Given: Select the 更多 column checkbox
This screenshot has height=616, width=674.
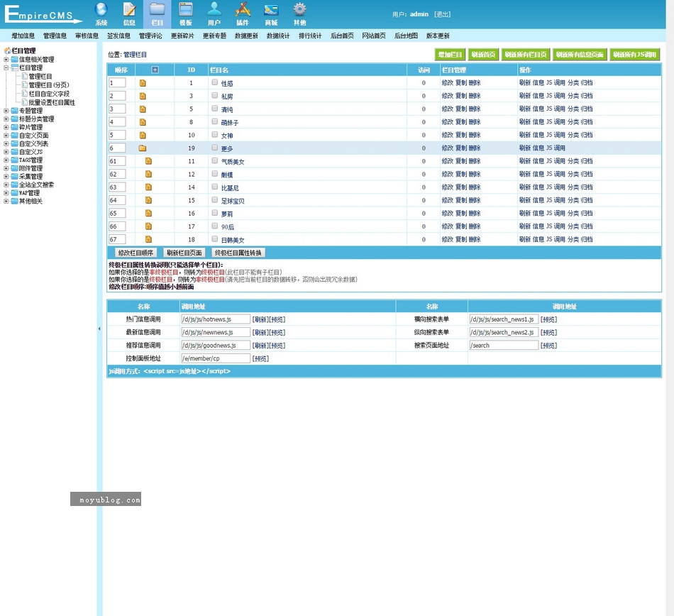Looking at the screenshot, I should point(214,148).
